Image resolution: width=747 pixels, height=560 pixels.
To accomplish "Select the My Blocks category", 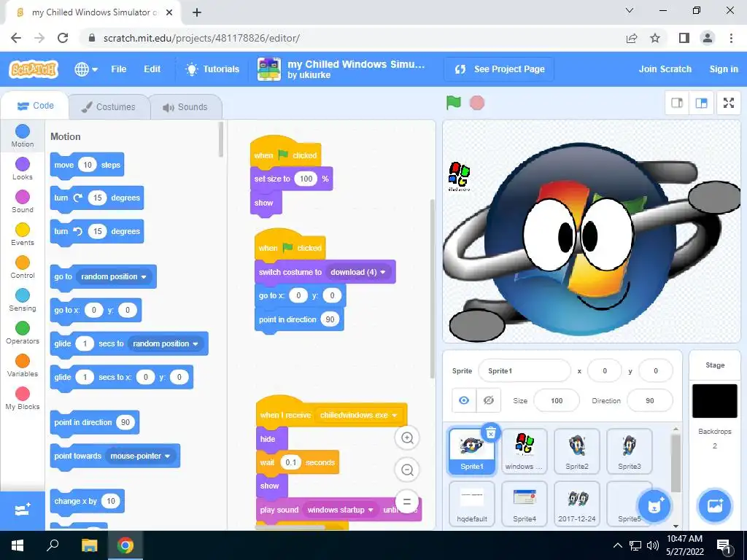I will tap(23, 399).
